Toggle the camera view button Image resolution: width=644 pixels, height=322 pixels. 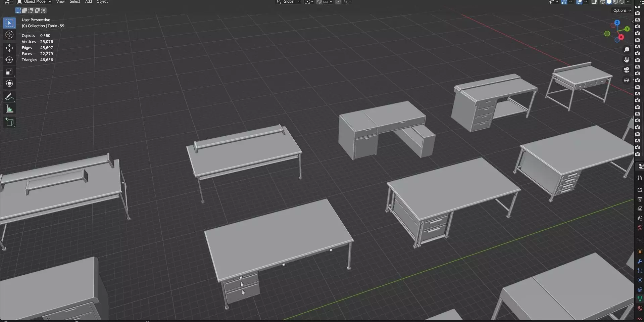pyautogui.click(x=627, y=70)
